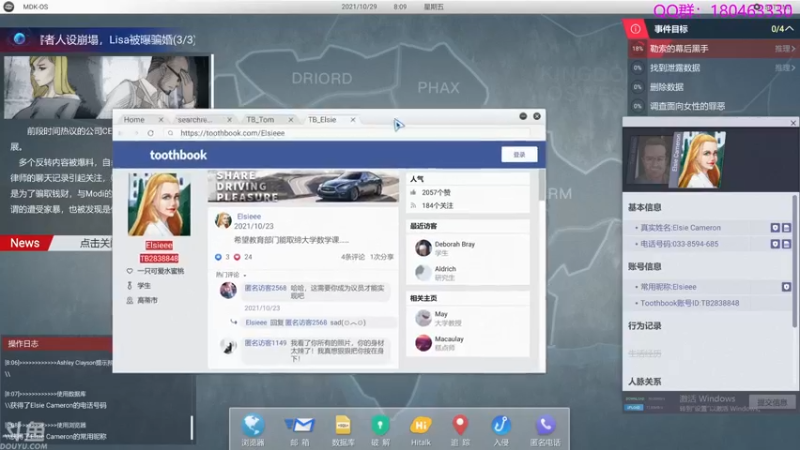Click Elsieee's large profile photo
This screenshot has height=450, width=800.
click(159, 205)
